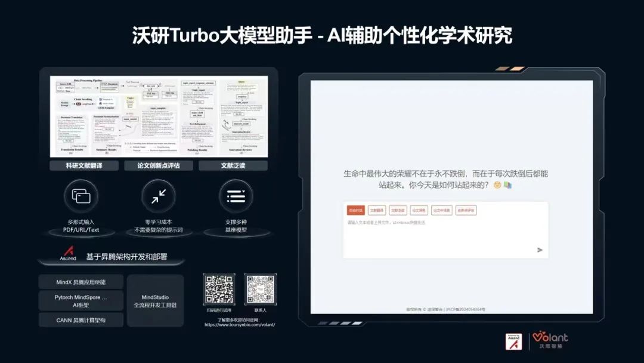Click the 零学习成本 caption
Viewport: 644px width, 363px height.
click(x=159, y=226)
